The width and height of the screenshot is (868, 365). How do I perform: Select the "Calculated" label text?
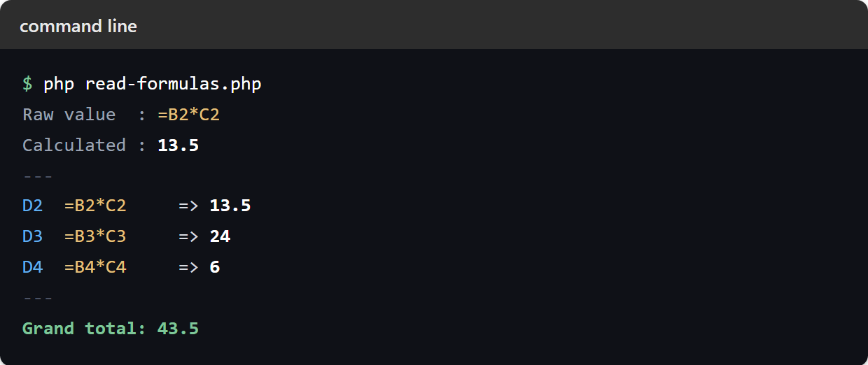tap(74, 145)
